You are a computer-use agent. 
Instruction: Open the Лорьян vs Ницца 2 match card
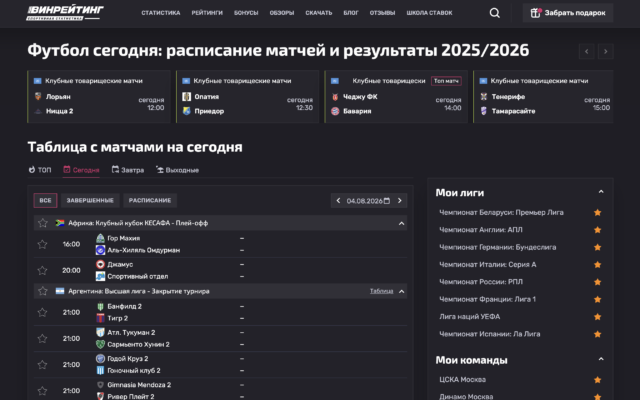click(x=99, y=96)
